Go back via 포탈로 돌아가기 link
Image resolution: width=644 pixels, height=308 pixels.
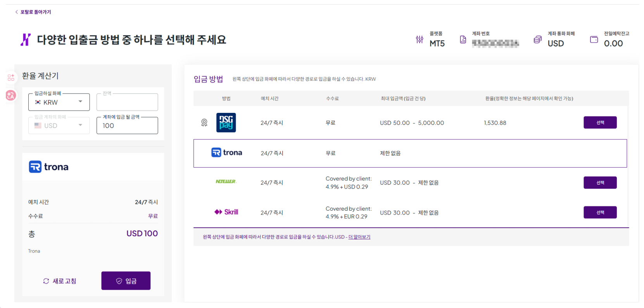[33, 12]
